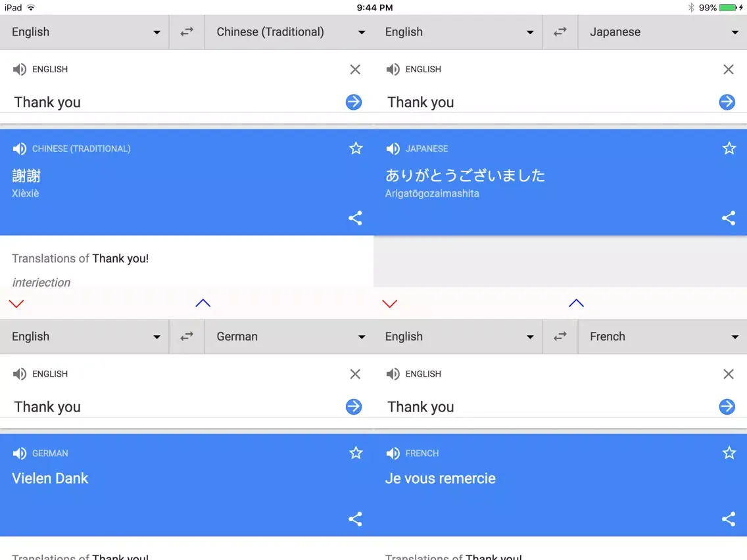The height and width of the screenshot is (560, 747).
Task: Click blue up chevron below Chinese panel
Action: point(203,303)
